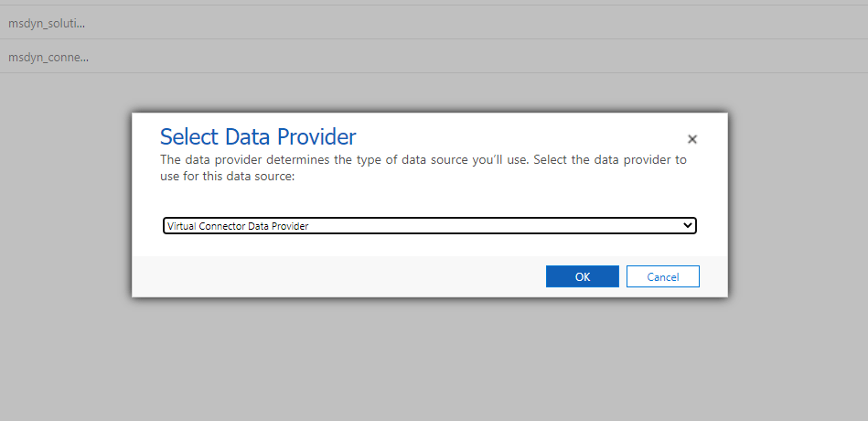
Task: Click the Select Data Provider heading
Action: (x=258, y=137)
